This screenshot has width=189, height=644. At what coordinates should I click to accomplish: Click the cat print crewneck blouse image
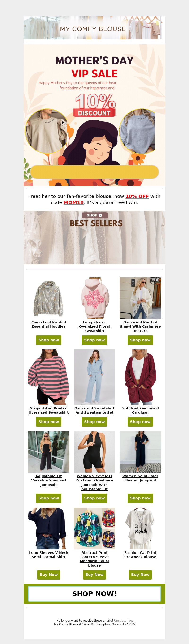coord(140,528)
